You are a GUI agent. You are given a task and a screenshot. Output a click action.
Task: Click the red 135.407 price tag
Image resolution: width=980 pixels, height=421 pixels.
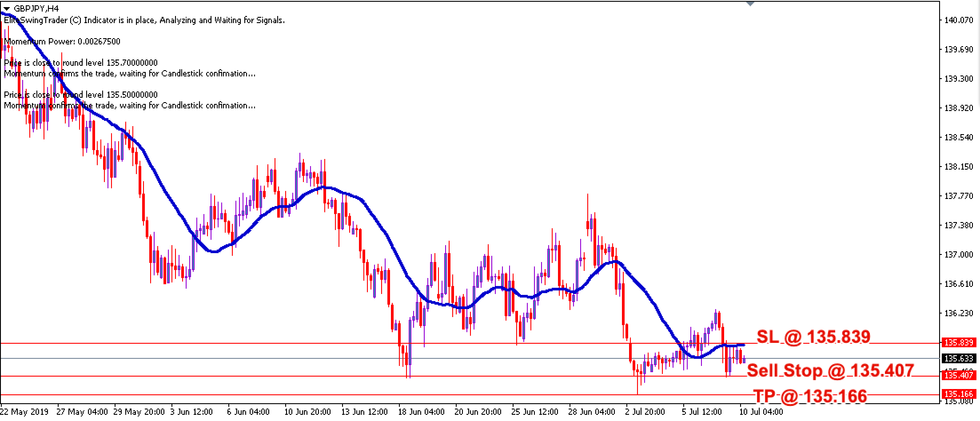(x=959, y=376)
